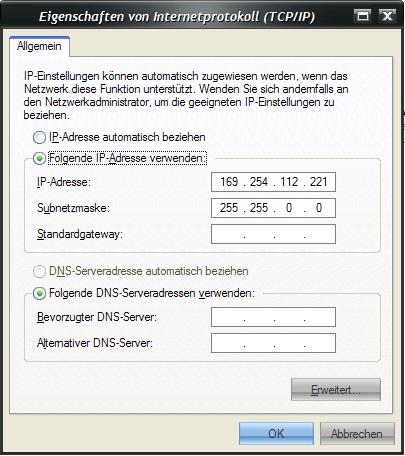Click the third octet 112 of IP-Adresse
This screenshot has height=456, width=405.
tap(289, 182)
